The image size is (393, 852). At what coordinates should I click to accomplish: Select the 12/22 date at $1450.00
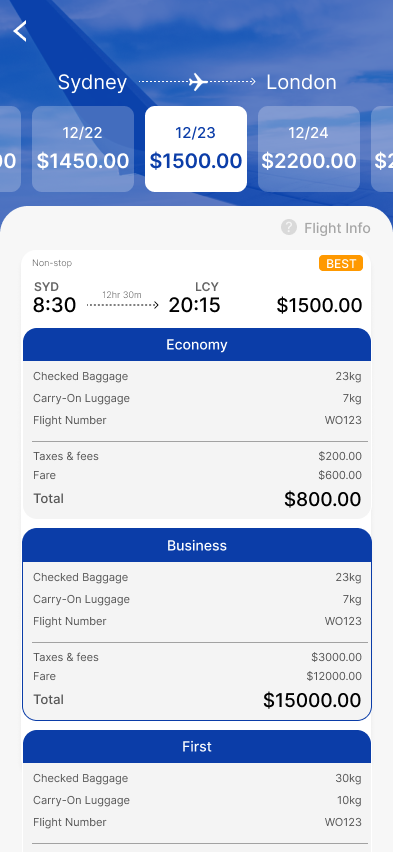coord(83,149)
